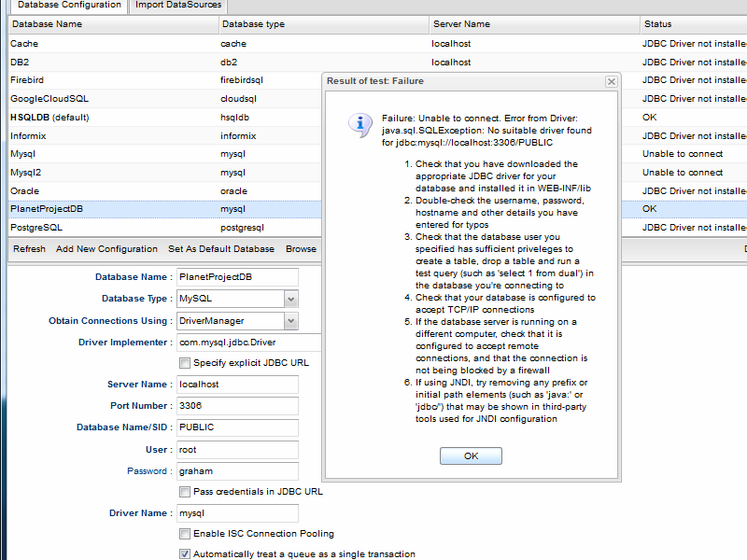Tick Pass credentials in JDBC URL
The width and height of the screenshot is (747, 560).
click(x=185, y=492)
